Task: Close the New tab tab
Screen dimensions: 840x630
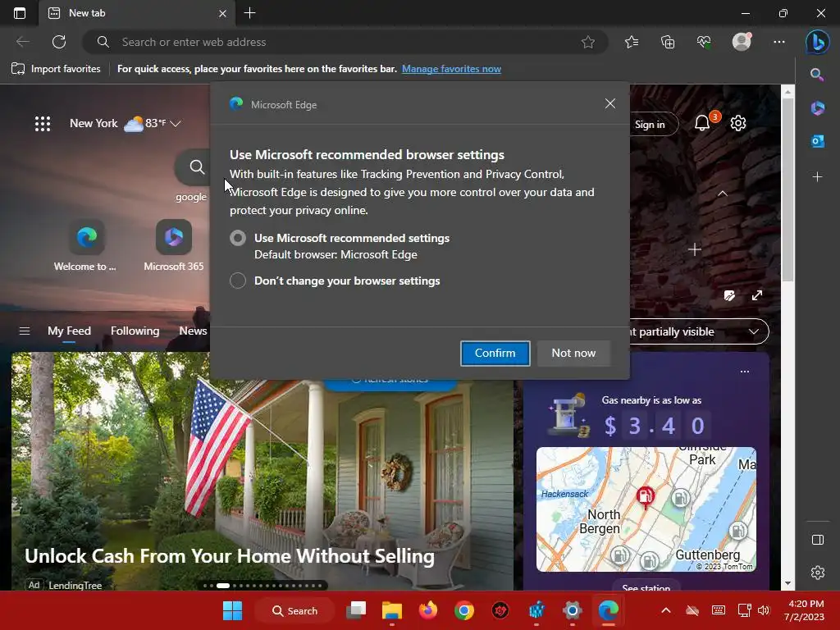Action: click(x=222, y=13)
